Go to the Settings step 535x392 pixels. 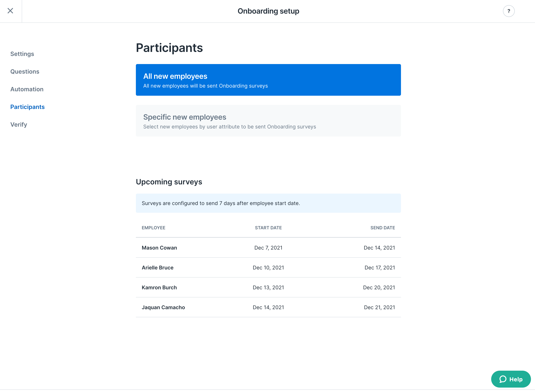pyautogui.click(x=22, y=54)
